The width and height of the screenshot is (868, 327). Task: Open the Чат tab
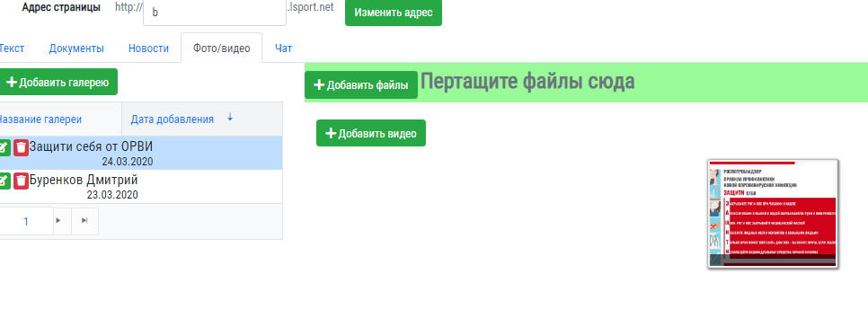tap(283, 49)
